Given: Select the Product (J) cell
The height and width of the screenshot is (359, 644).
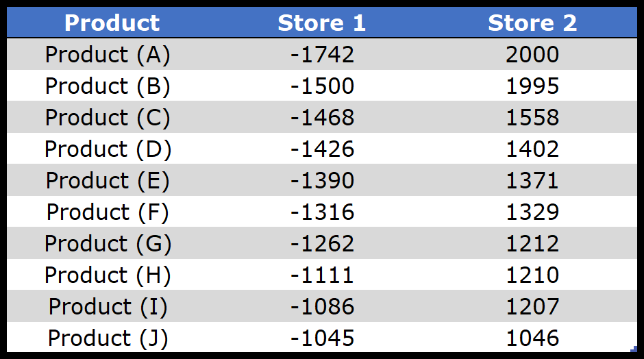Looking at the screenshot, I should (108, 338).
